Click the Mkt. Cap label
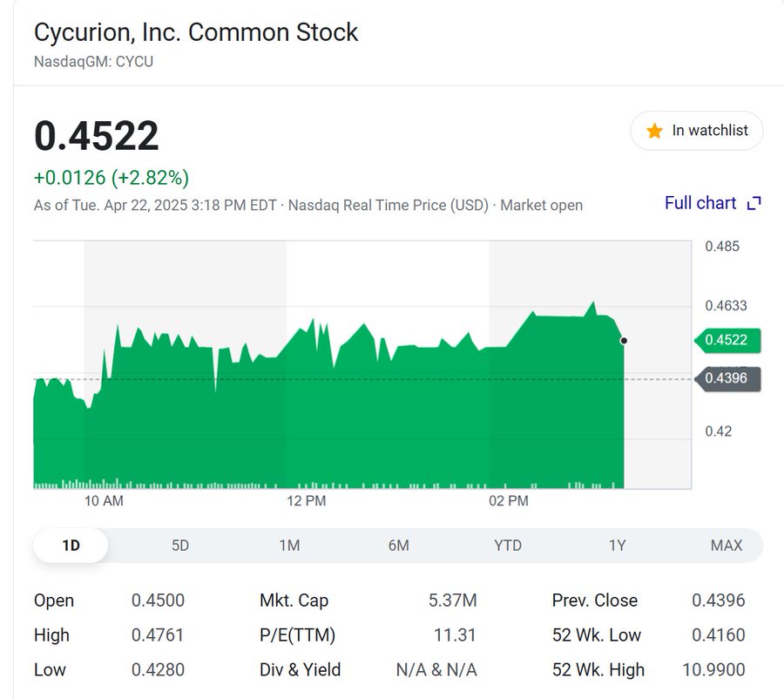The image size is (784, 699). click(x=294, y=601)
